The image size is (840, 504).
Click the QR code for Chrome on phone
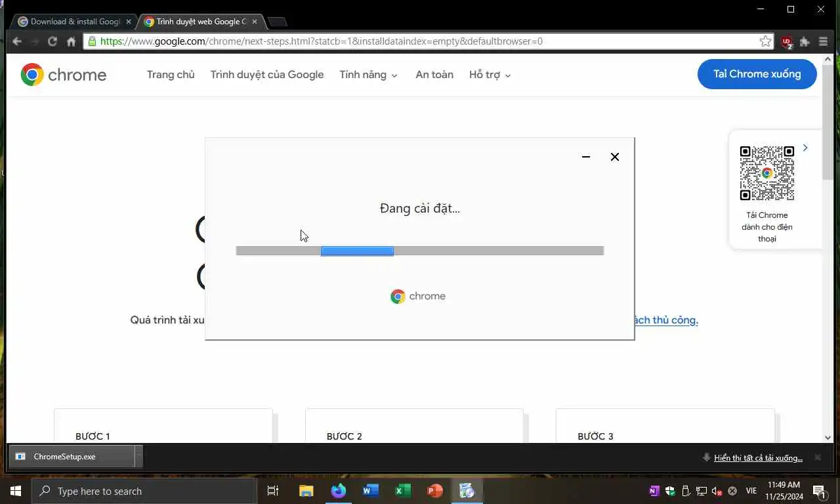767,173
